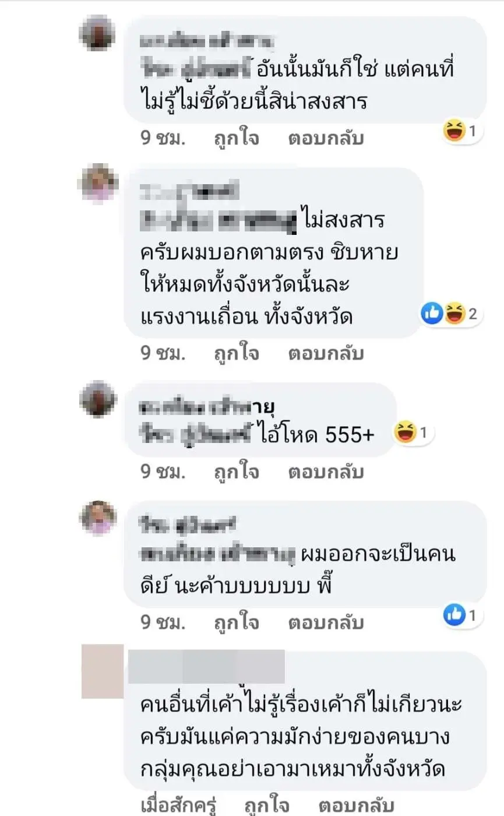Viewport: 504px width, 816px height.
Task: Reply to the first comment with ตอบกลับ
Action: (326, 138)
